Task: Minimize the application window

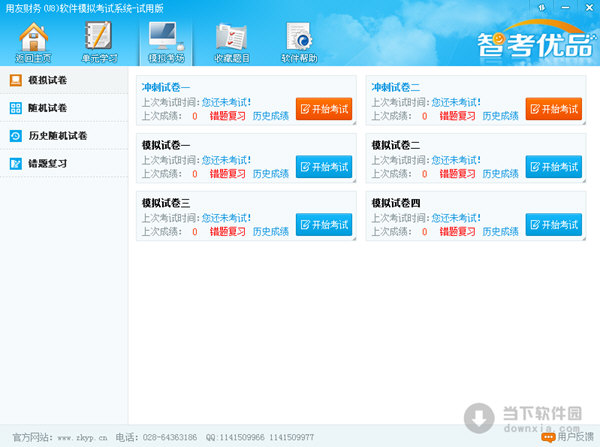Action: coord(565,7)
